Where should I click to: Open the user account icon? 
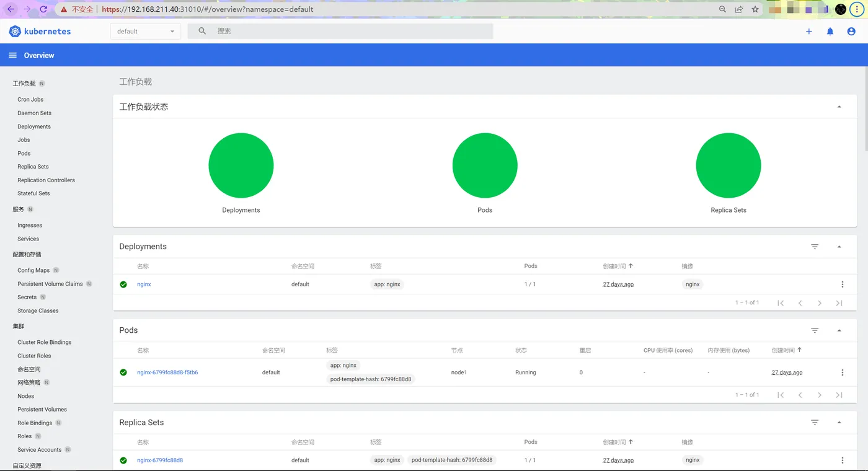coord(851,31)
